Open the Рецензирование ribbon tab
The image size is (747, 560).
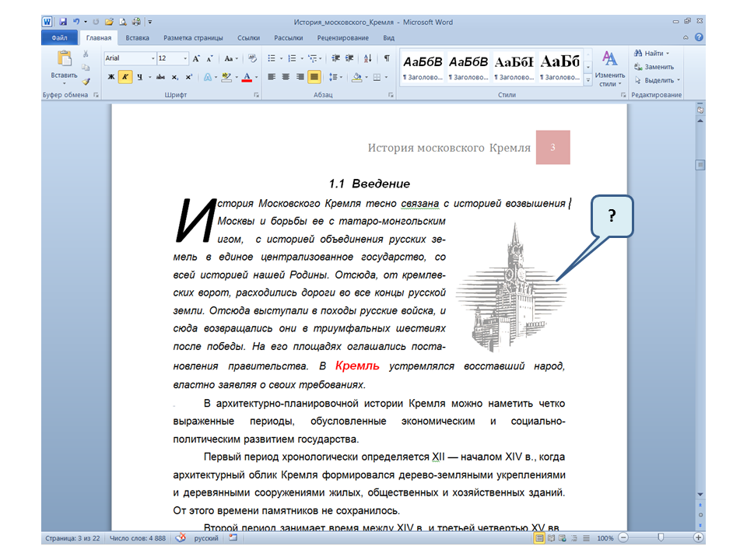[x=342, y=37]
